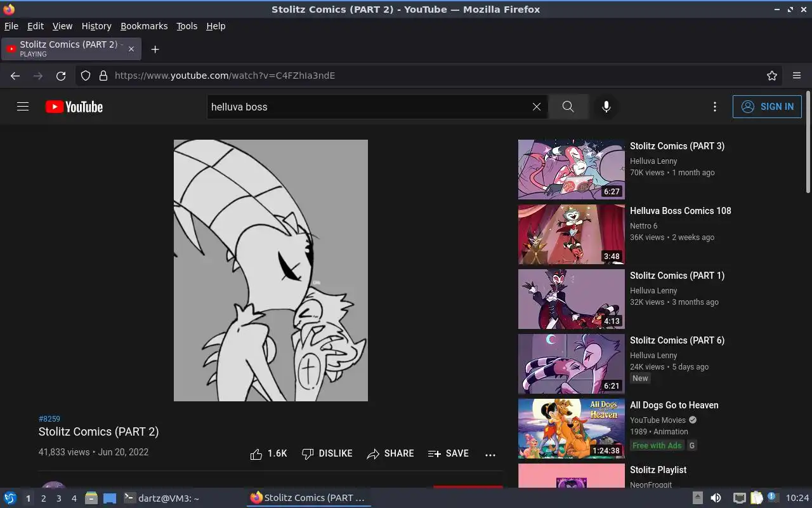The height and width of the screenshot is (508, 812).
Task: Open the dartz@VM3 terminal taskbar entry
Action: point(162,498)
